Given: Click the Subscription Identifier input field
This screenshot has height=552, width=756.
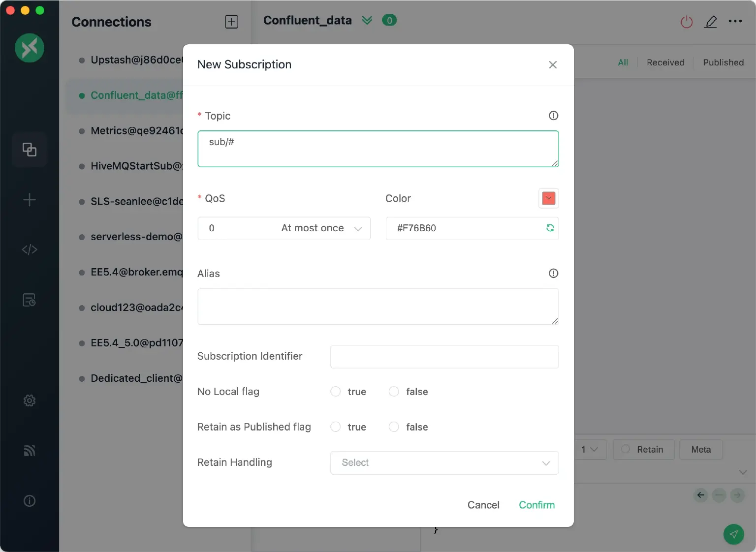Looking at the screenshot, I should [444, 357].
